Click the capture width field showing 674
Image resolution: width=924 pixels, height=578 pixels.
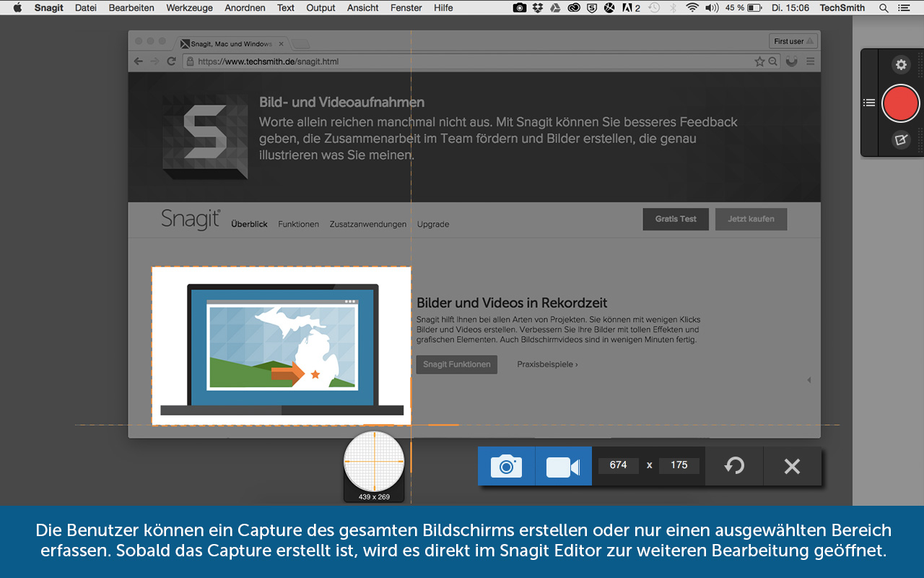[618, 465]
